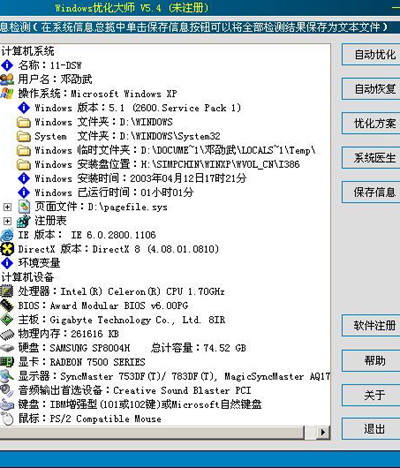Image resolution: width=400 pixels, height=468 pixels.
Task: Select the 计算机系统 heading
Action: click(28, 51)
